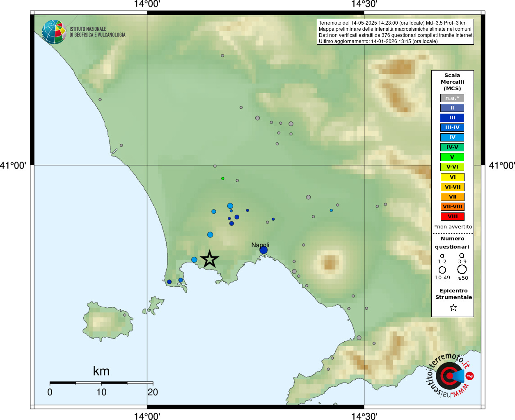Click the dark blue Napoli intensity circle

coord(263,250)
